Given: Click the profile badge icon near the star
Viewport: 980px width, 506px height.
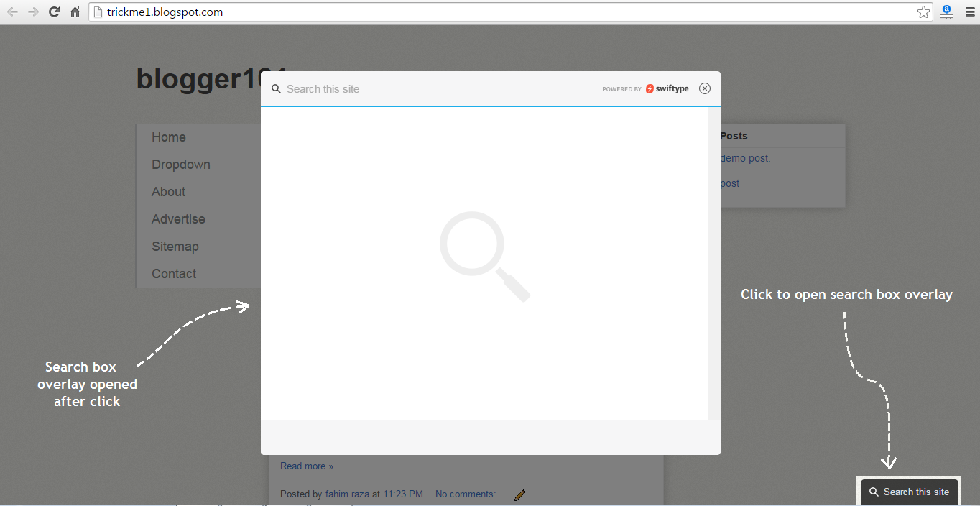Looking at the screenshot, I should (x=946, y=11).
